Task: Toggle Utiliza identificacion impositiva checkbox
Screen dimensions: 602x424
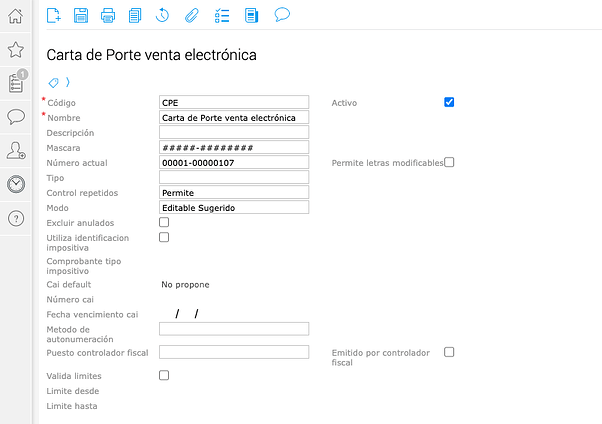Action: (x=164, y=237)
